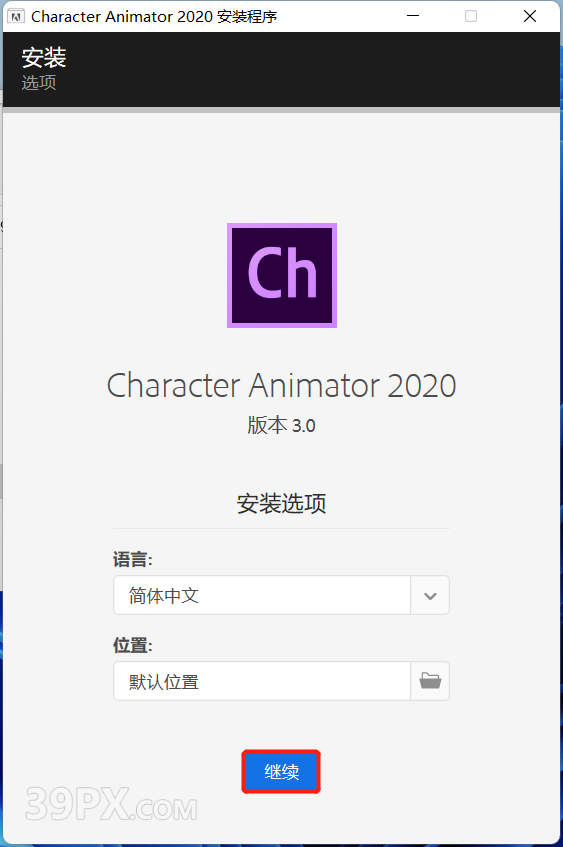
Task: Close the Character Animator 2020 installer
Action: [530, 16]
